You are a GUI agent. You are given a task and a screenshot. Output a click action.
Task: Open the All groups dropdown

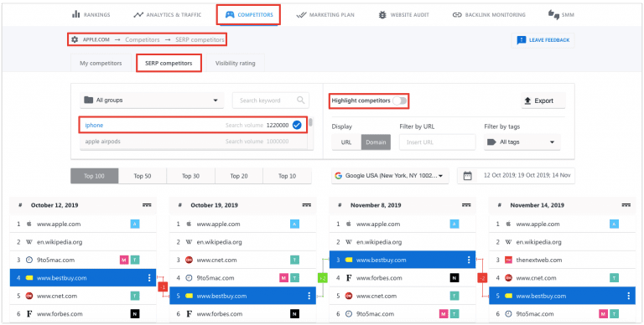coord(152,101)
